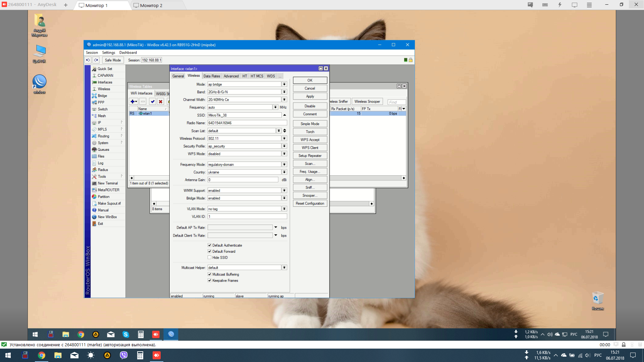Click the blue checkmark enable icon
644x362 pixels.
(153, 102)
